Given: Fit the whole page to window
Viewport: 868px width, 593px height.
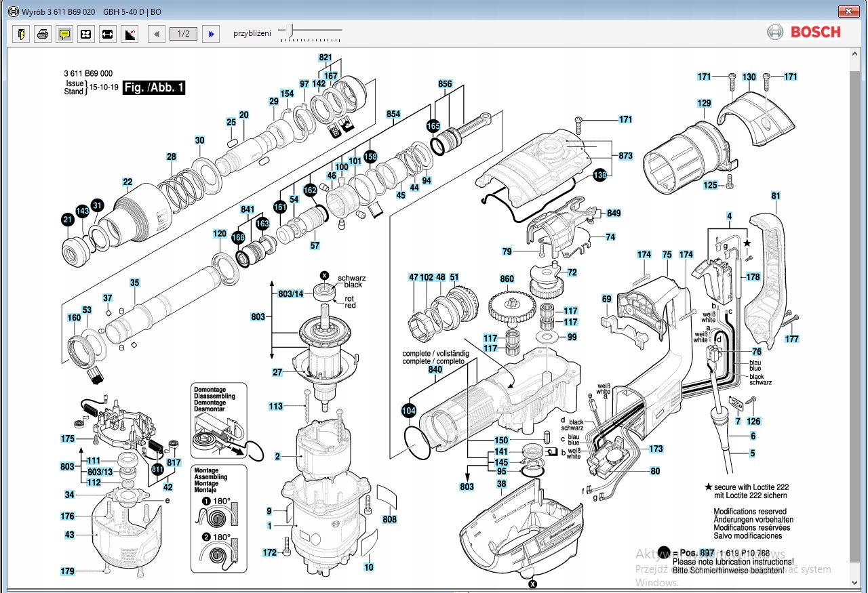Looking at the screenshot, I should point(85,34).
